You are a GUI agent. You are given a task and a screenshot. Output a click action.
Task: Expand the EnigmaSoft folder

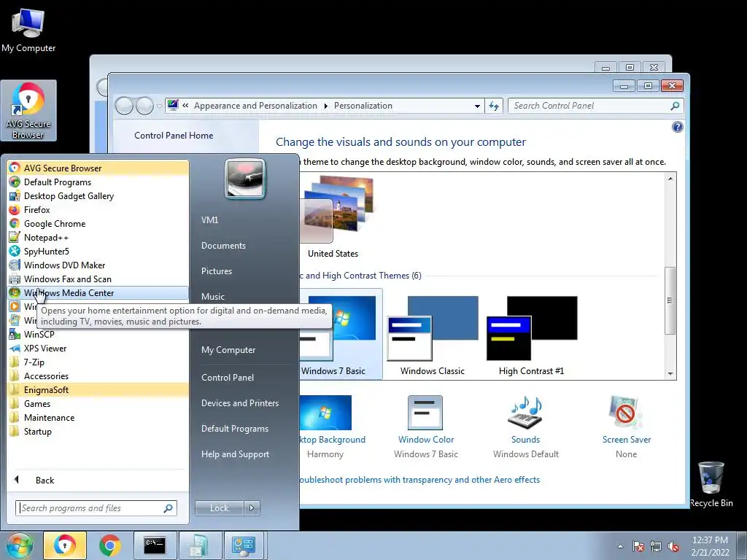coord(98,389)
